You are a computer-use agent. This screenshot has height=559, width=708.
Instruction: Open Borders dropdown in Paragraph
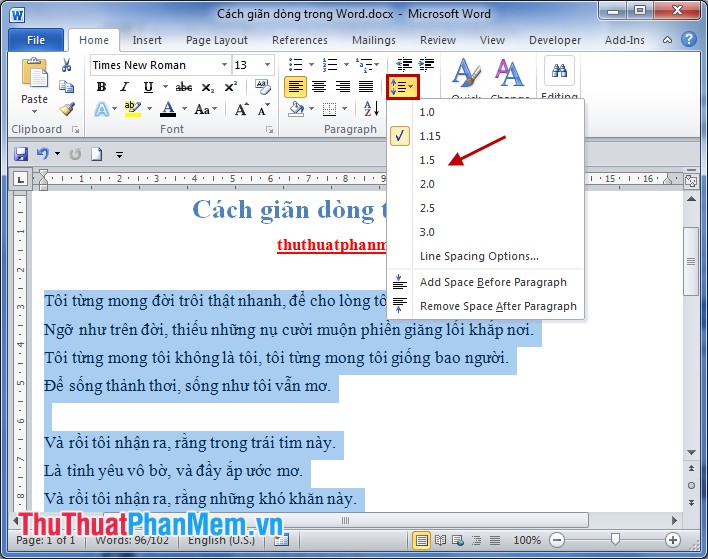(x=345, y=109)
